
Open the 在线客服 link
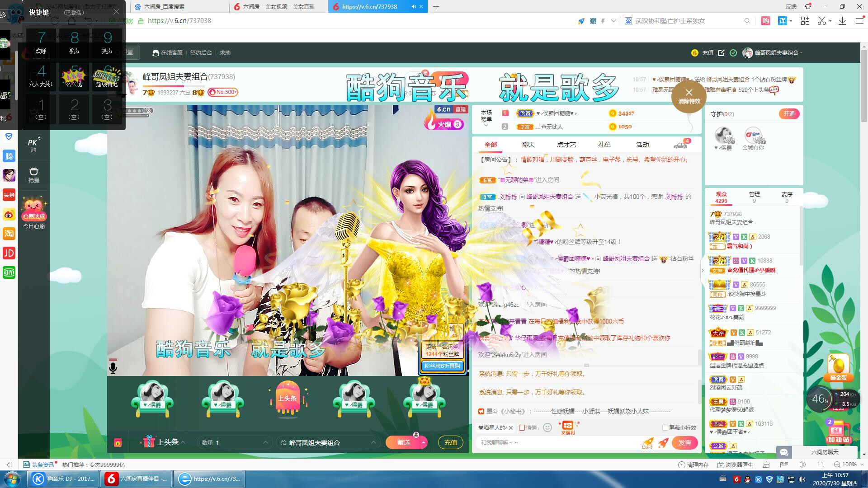(x=168, y=53)
